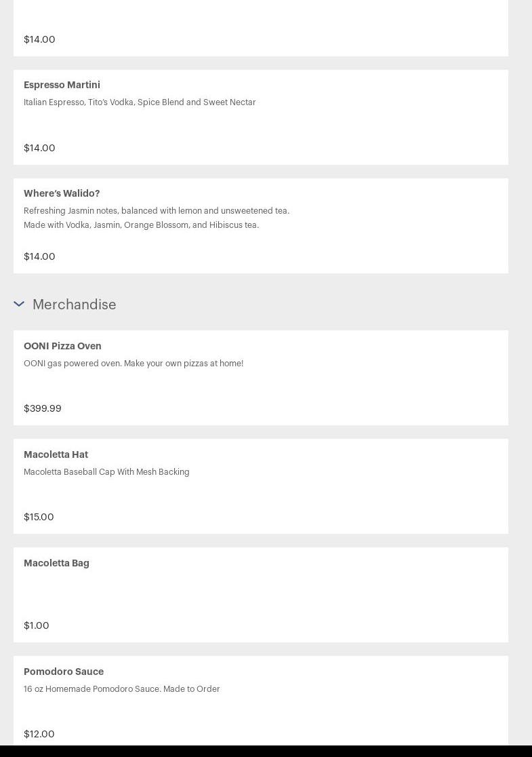Click the 16 oz Homemade Pomodoro Sauce description

pyautogui.click(x=121, y=689)
